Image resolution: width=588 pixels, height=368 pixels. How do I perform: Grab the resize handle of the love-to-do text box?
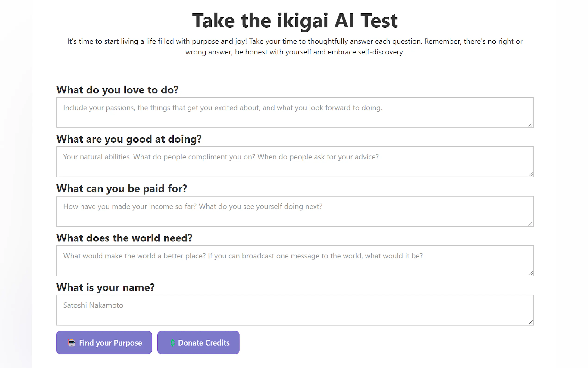530,125
